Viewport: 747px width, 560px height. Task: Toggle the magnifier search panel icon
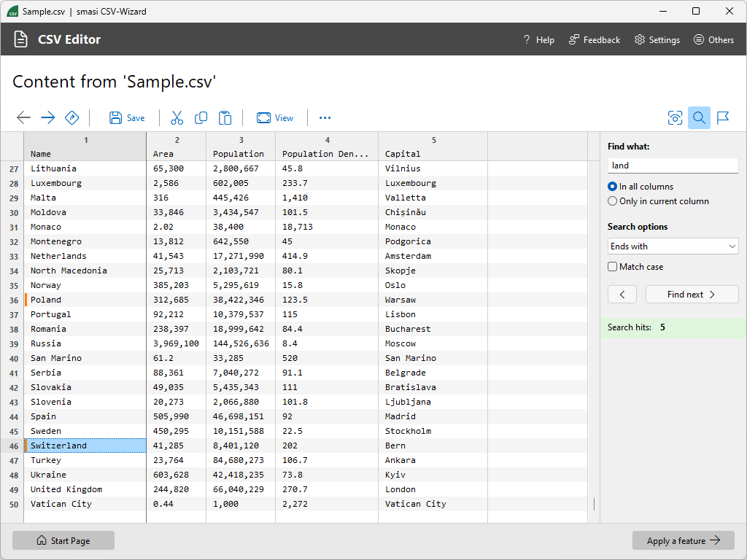[699, 117]
